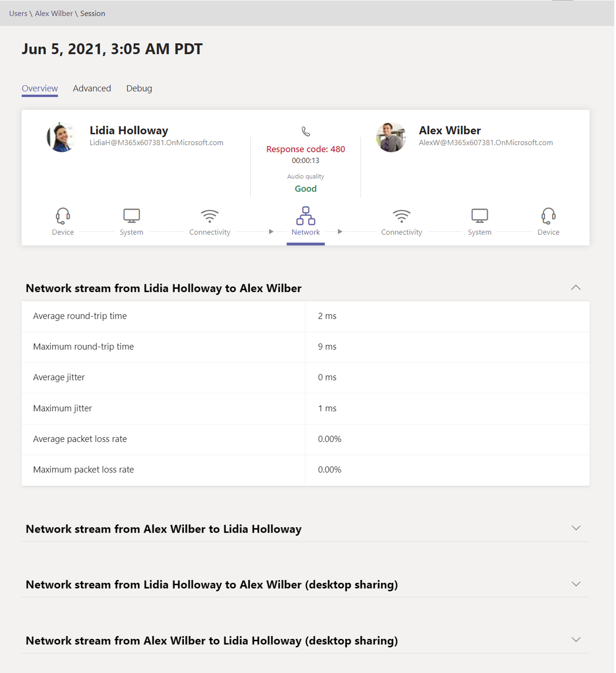Select the Device icon for Alex Wilber
This screenshot has height=673, width=616.
click(x=548, y=216)
